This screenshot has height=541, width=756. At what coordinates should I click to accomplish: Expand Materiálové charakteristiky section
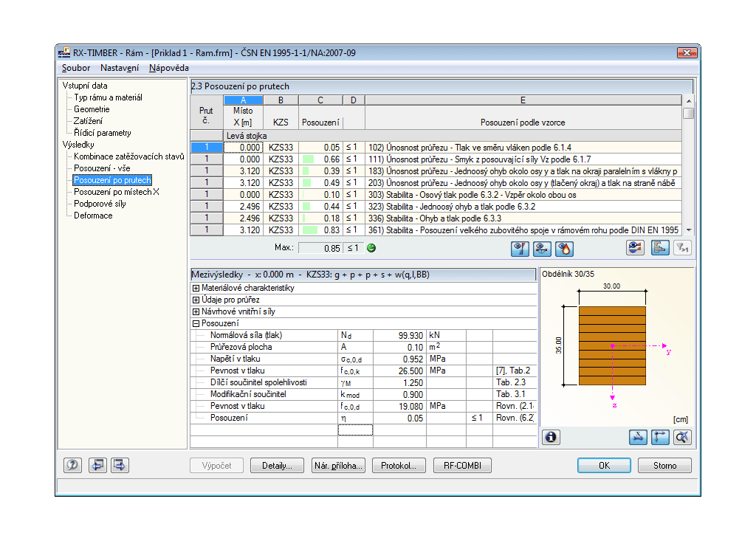pos(196,288)
